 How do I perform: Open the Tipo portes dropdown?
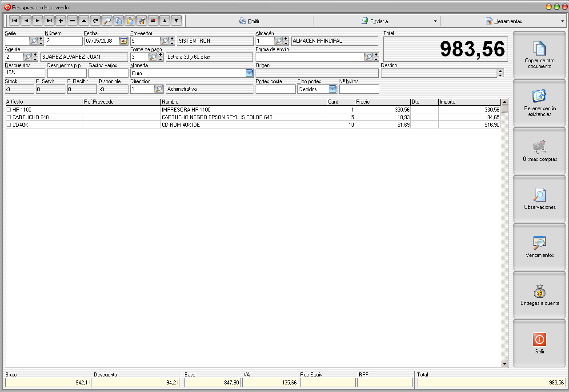click(333, 89)
